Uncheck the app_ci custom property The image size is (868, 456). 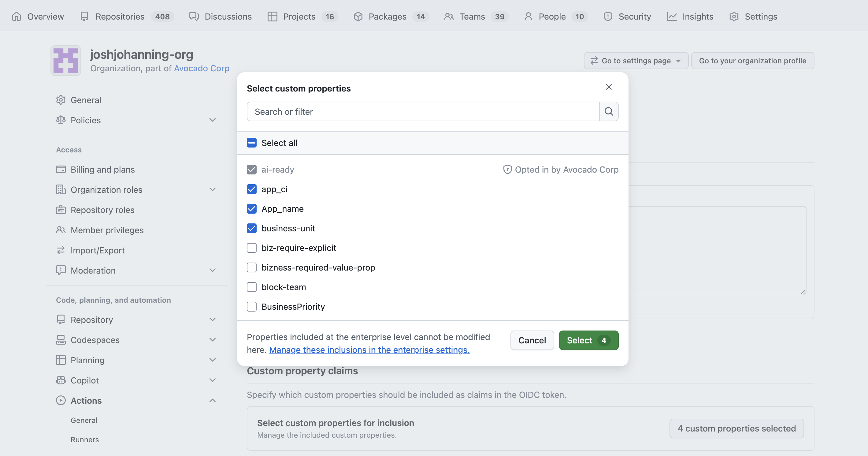point(252,189)
